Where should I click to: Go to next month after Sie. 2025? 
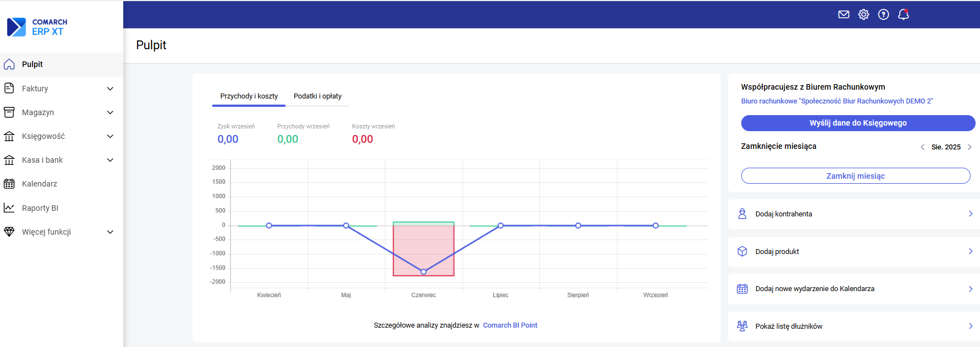point(969,147)
